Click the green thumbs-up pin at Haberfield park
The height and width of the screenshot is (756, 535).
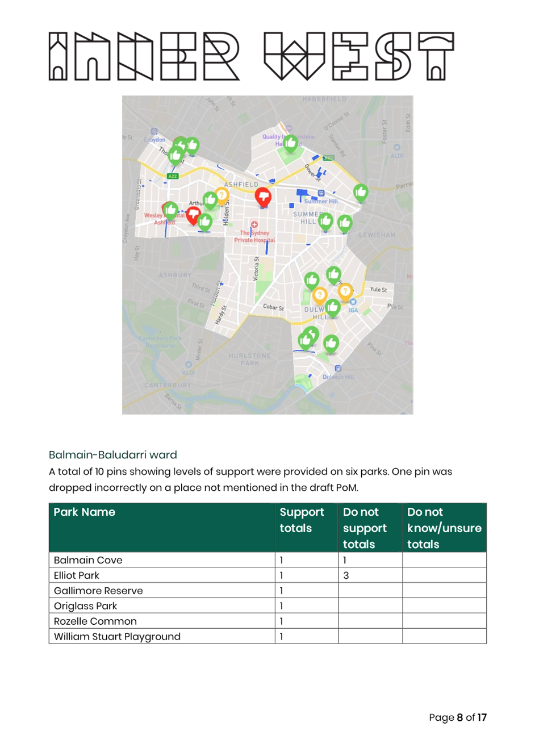290,143
